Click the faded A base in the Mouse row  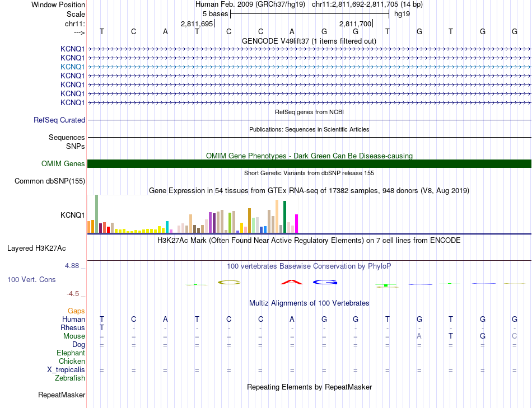coord(419,336)
